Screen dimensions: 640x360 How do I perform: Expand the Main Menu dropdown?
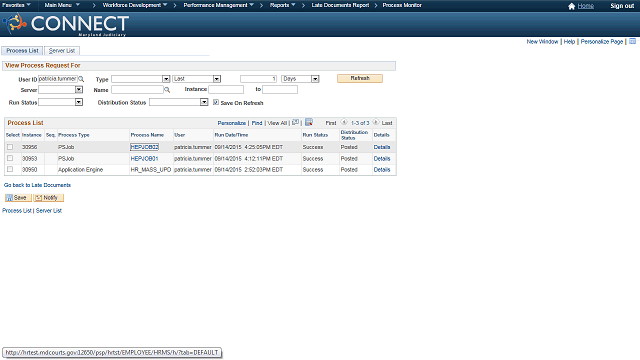tap(62, 5)
